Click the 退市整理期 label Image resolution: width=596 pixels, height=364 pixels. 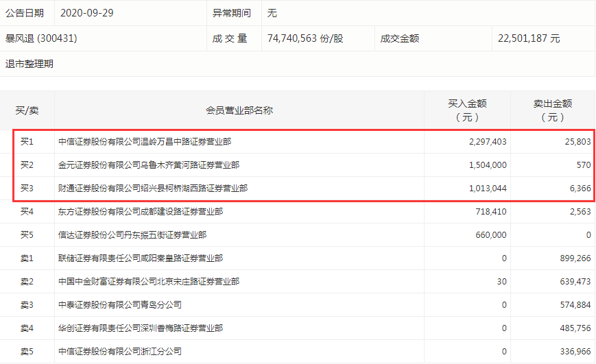tap(29, 64)
